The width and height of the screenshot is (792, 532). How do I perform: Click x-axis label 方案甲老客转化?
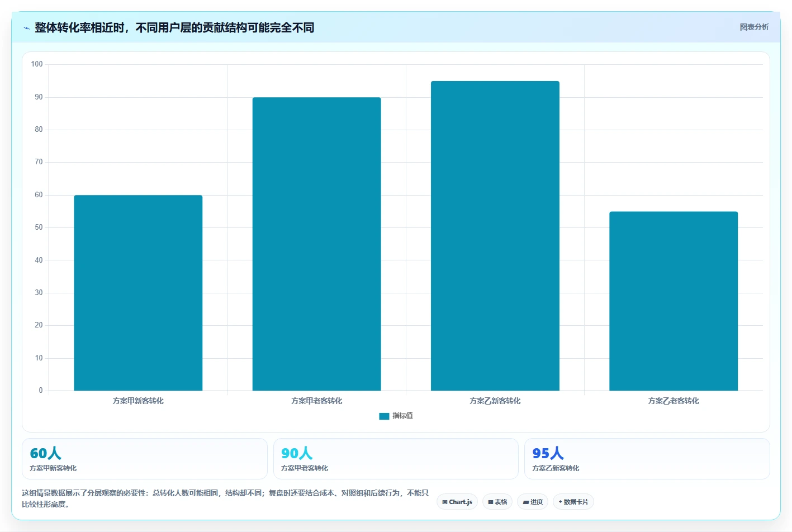click(316, 401)
